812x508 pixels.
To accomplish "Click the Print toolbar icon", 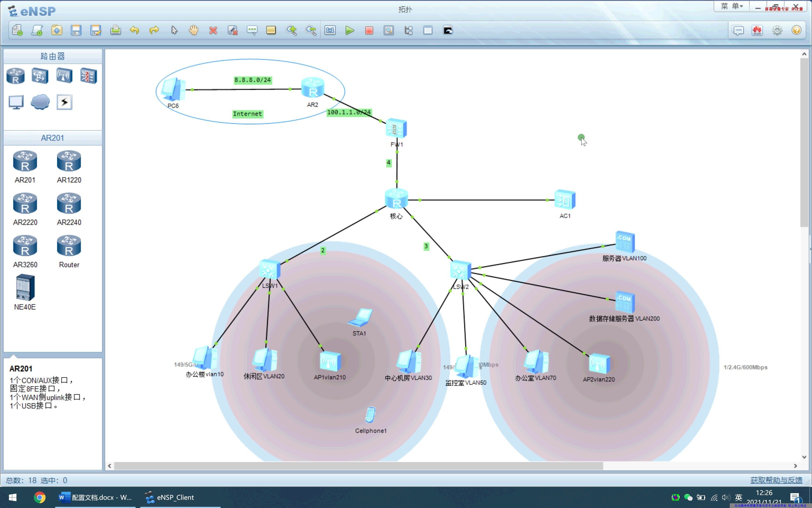I will [115, 30].
